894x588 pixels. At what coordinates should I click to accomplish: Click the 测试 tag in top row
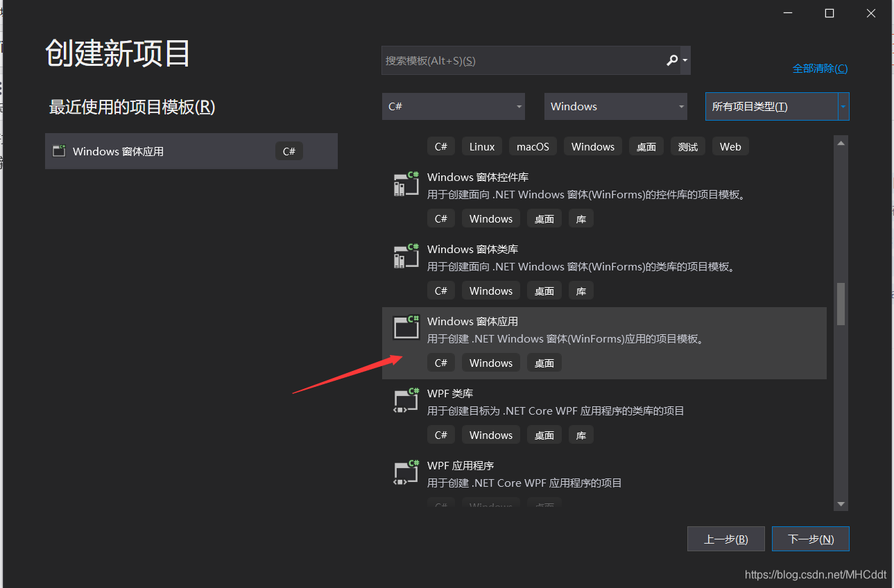click(688, 146)
